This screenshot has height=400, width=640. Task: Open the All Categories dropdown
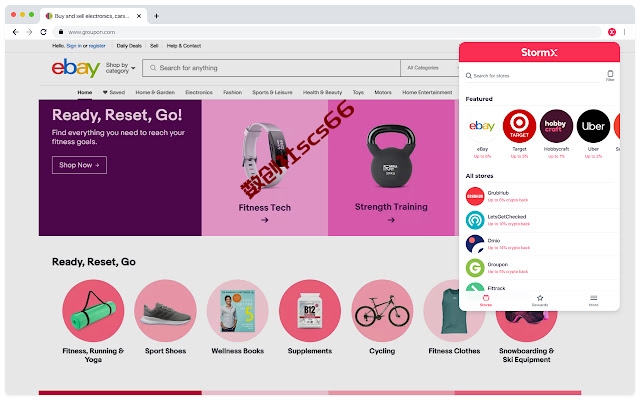pos(431,68)
